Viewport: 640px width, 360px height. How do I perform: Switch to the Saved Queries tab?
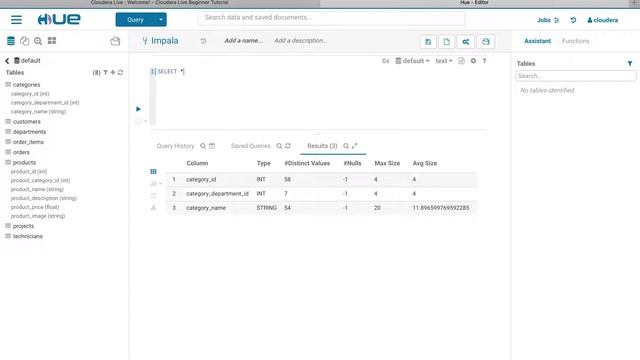click(x=251, y=146)
